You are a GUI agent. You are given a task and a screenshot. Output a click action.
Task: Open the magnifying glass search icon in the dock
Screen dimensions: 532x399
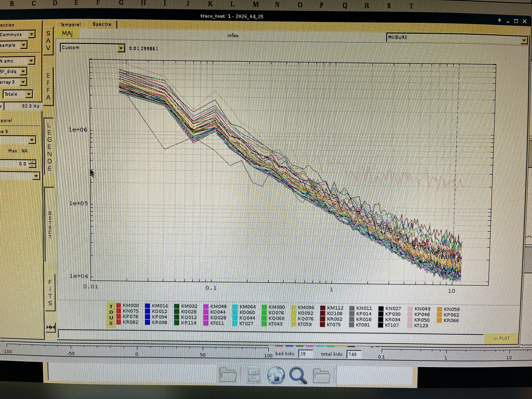[298, 375]
